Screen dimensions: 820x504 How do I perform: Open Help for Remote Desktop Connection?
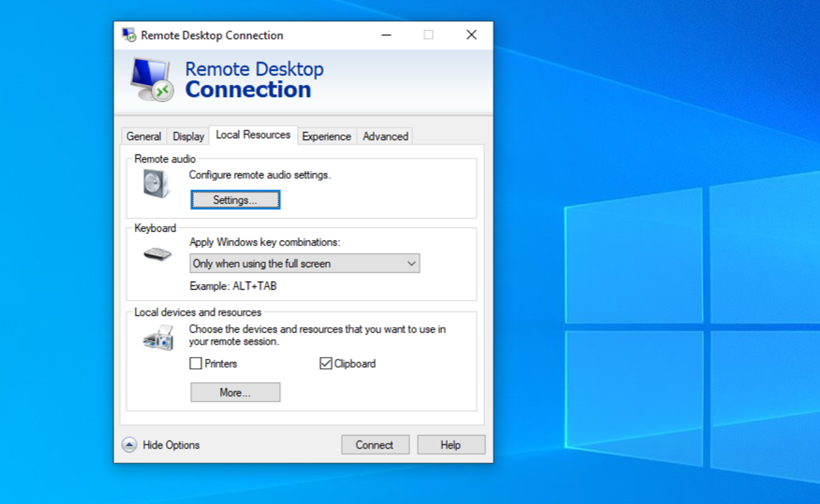point(450,445)
